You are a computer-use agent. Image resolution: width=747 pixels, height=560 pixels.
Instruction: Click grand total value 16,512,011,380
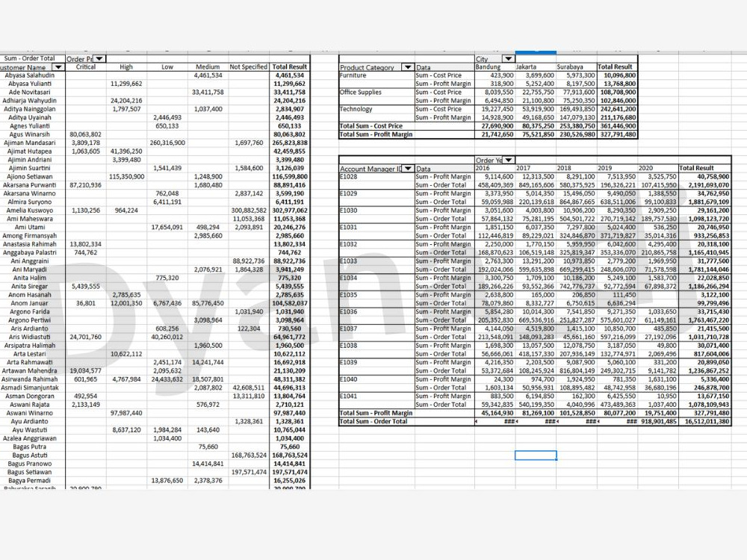pos(704,422)
